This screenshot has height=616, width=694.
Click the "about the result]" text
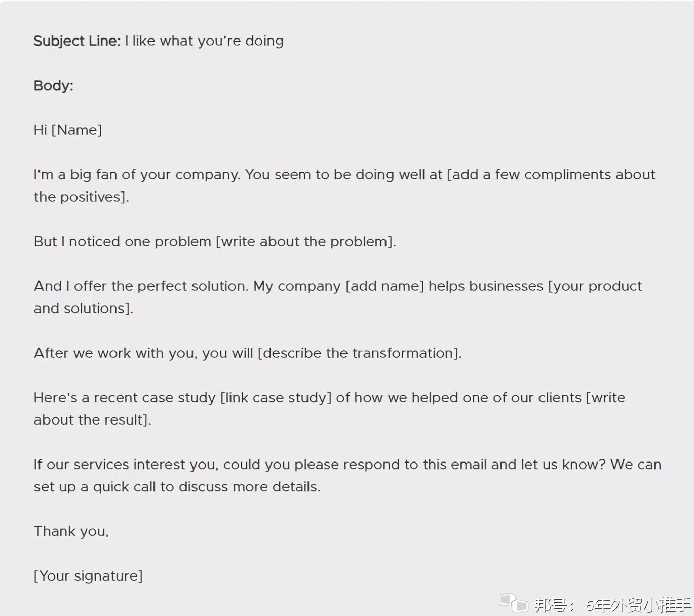click(92, 420)
